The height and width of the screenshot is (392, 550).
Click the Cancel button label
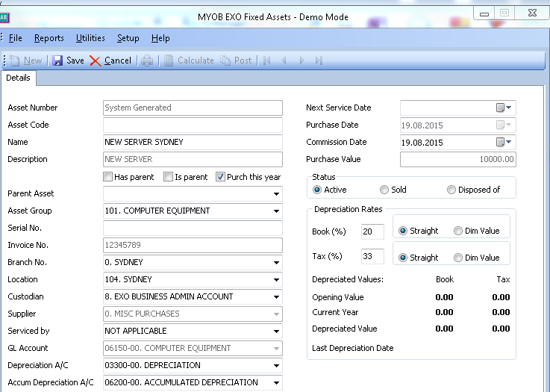tap(117, 60)
